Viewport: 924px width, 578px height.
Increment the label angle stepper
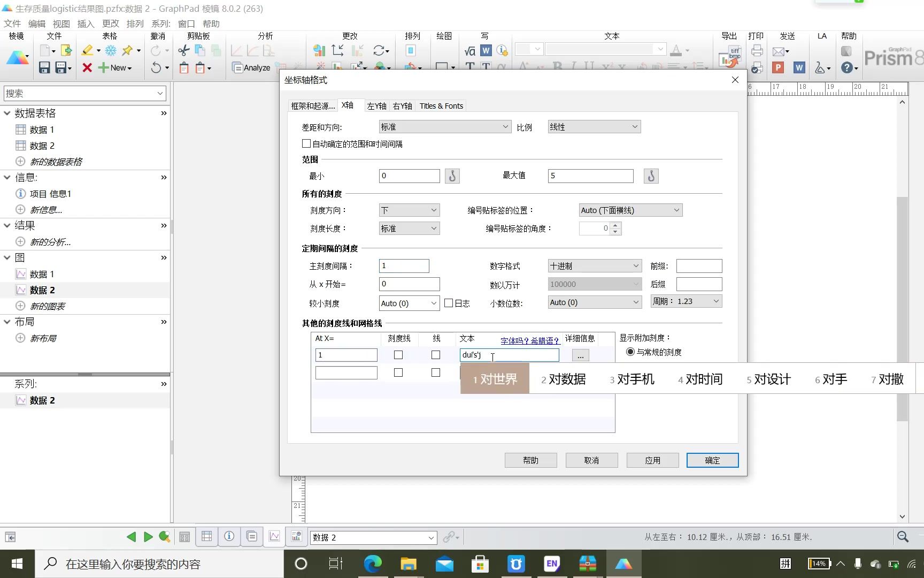tap(615, 225)
